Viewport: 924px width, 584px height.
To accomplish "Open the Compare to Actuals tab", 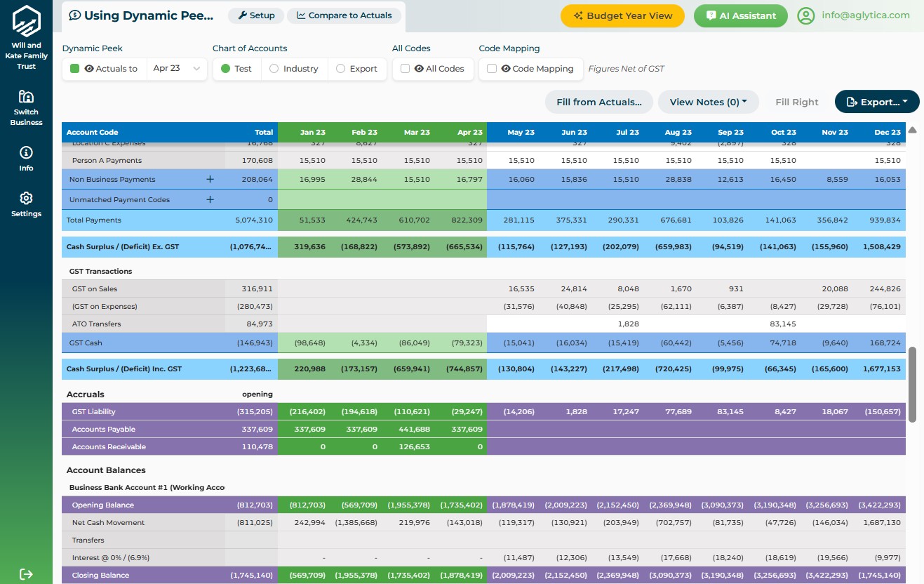I will pos(344,15).
